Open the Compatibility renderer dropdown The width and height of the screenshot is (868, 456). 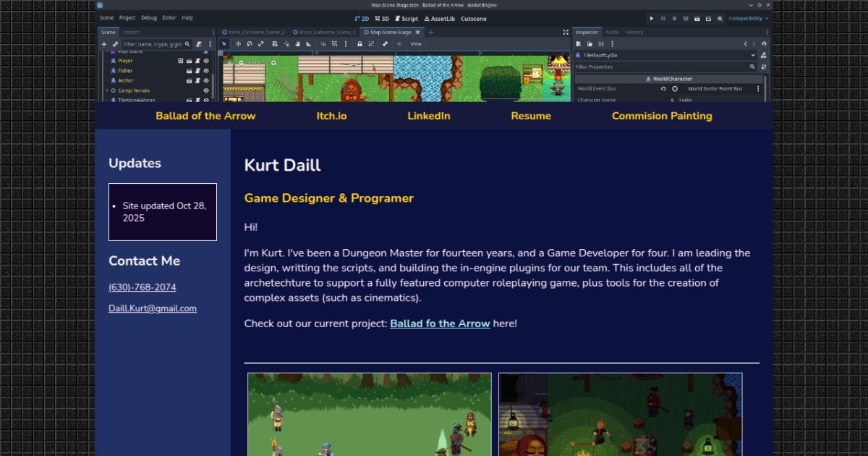(x=748, y=18)
